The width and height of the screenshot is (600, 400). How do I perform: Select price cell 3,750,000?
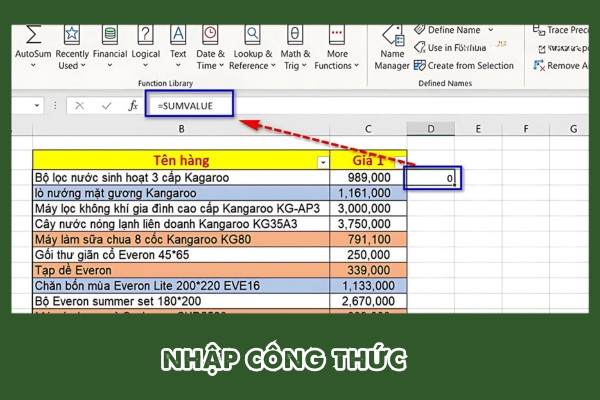coord(368,224)
